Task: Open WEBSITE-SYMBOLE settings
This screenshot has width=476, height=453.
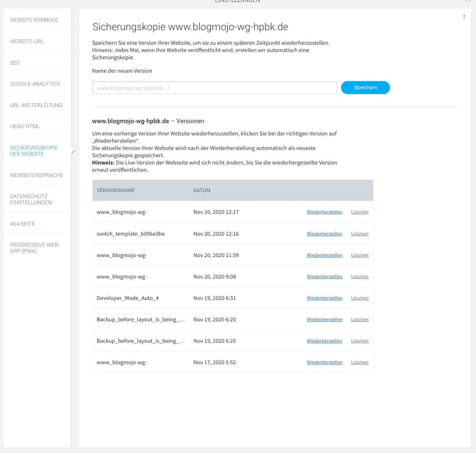Action: pos(34,20)
